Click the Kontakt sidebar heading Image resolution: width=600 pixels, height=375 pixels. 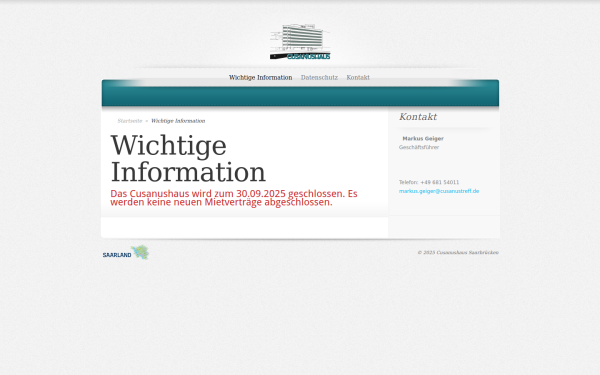point(418,117)
